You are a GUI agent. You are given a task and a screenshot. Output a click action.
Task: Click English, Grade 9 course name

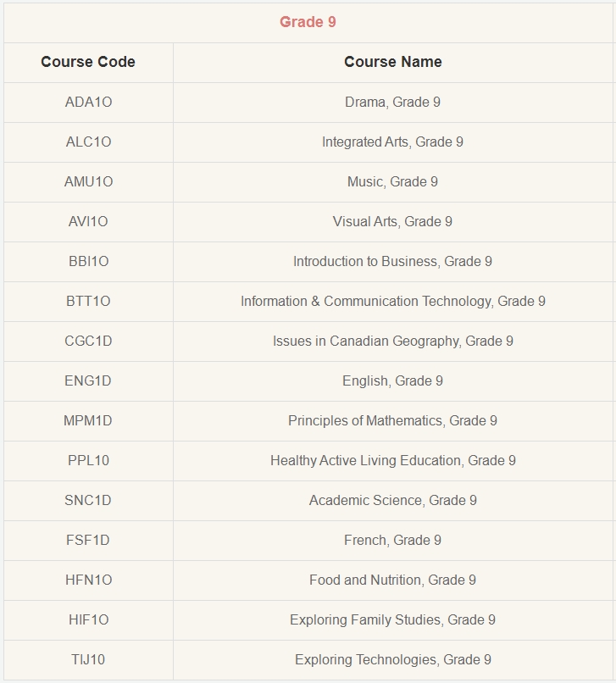[x=392, y=381]
